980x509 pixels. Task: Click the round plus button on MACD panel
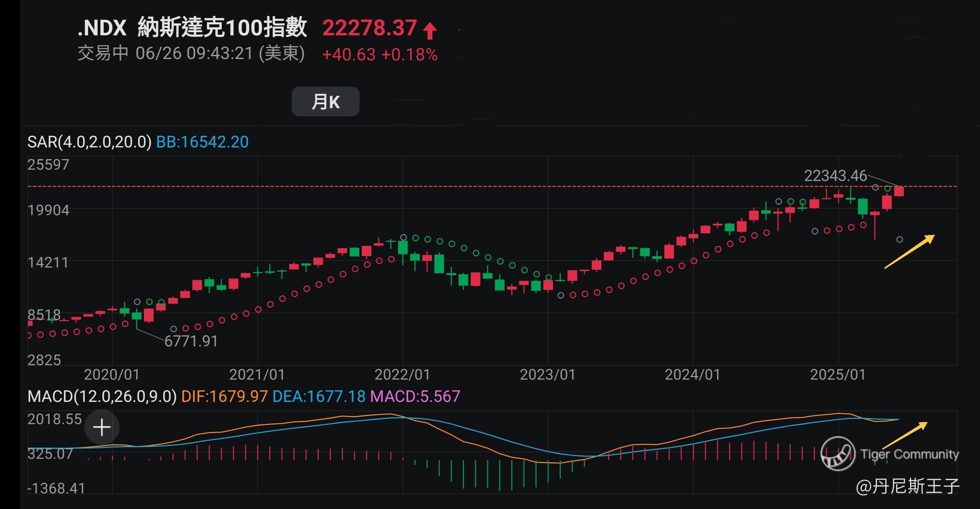(x=101, y=427)
